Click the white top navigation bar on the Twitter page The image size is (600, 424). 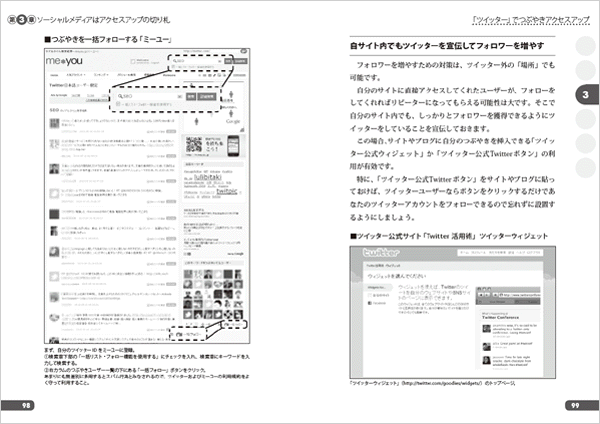(x=500, y=253)
